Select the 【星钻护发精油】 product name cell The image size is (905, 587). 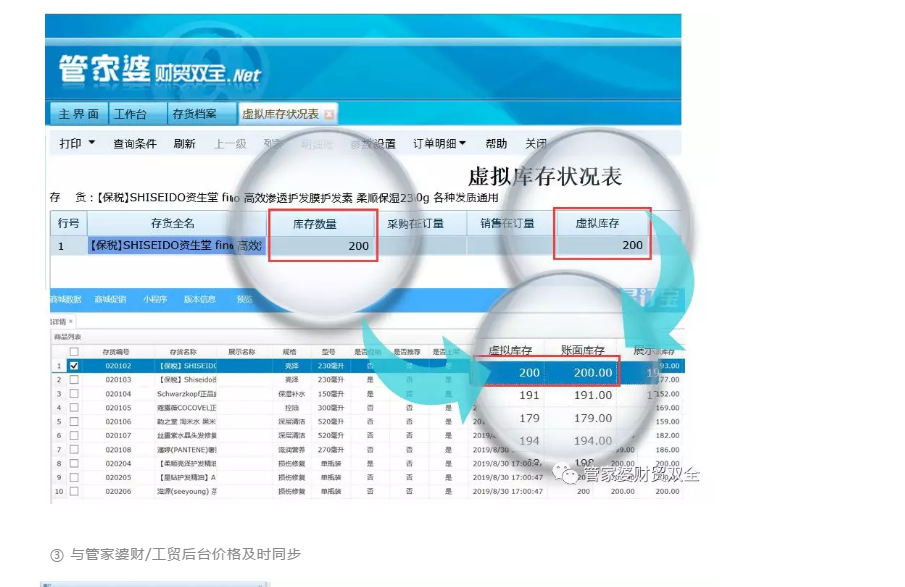[x=186, y=477]
